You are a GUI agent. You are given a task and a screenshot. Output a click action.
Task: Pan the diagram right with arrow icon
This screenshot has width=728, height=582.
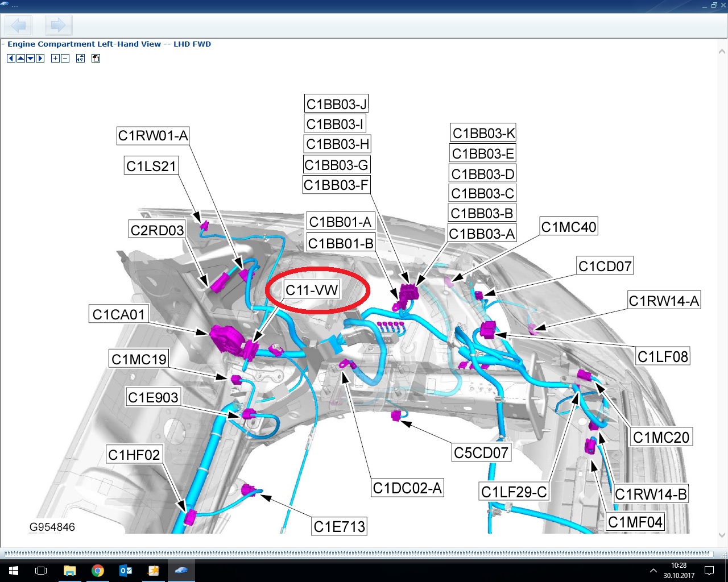[x=40, y=59]
